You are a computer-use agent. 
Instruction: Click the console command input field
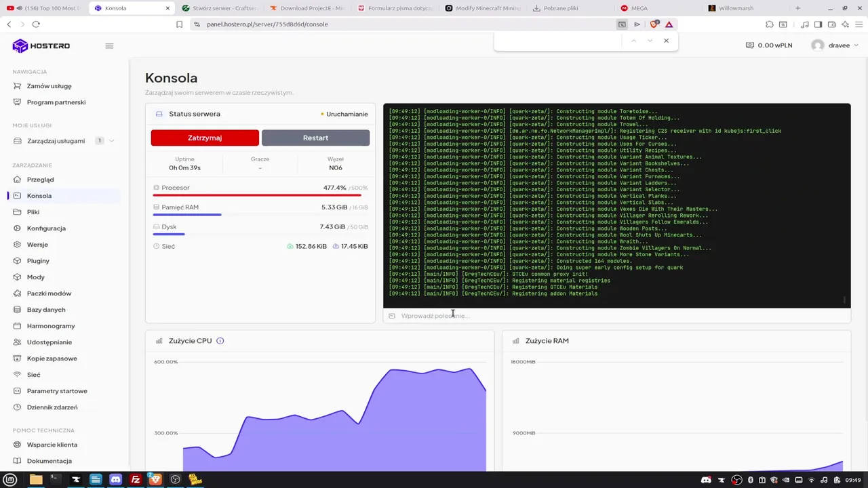click(x=616, y=316)
